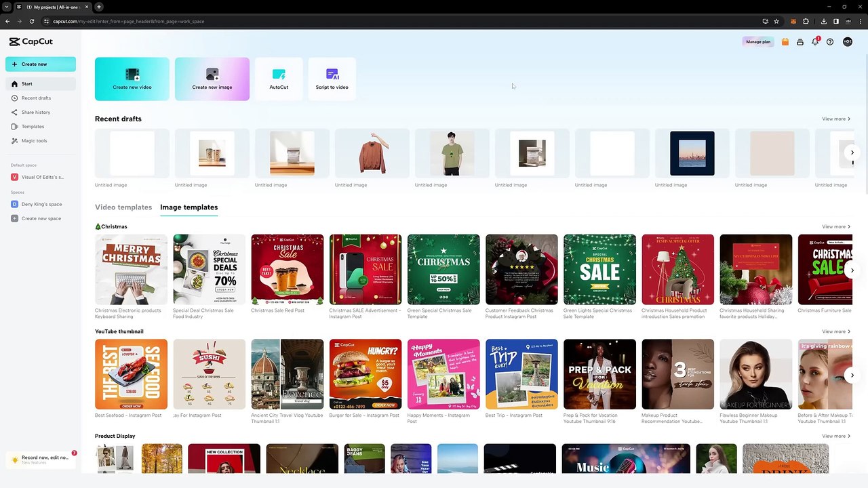Open Christmas Sale Red Post template
This screenshot has height=488, width=868.
[x=288, y=270]
